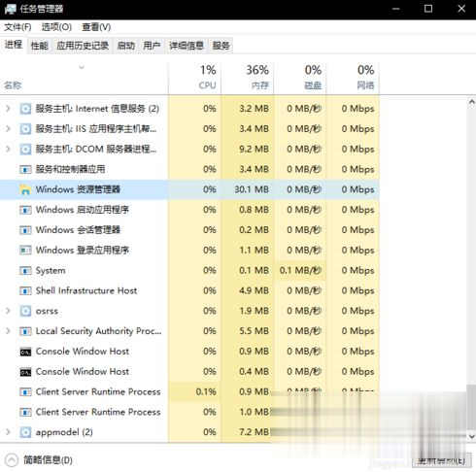476x472 pixels.
Task: Click the IIS 应用程序主机 service host icon
Action: click(x=25, y=129)
